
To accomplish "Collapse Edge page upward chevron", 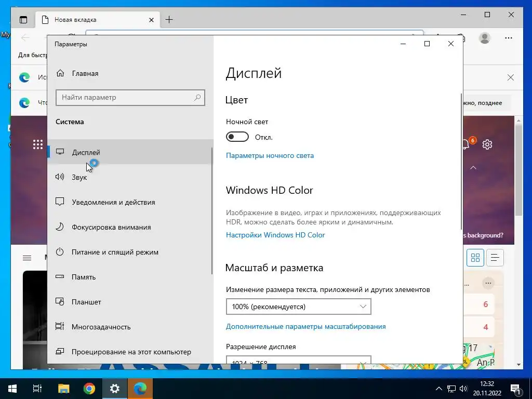I will [473, 168].
